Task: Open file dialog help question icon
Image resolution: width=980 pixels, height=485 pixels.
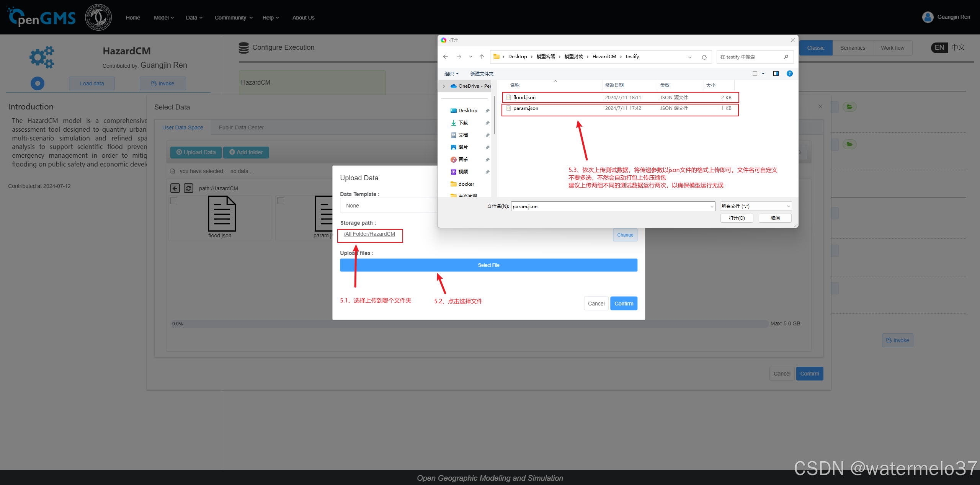Action: click(x=789, y=73)
